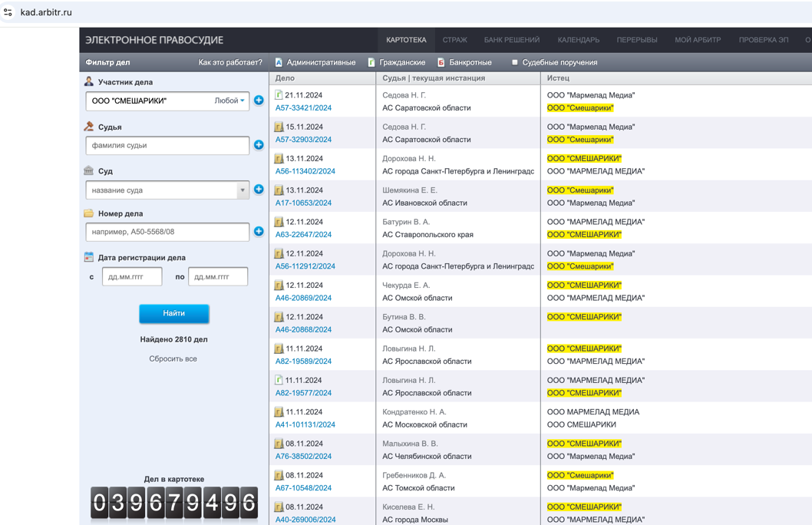Add another case number with plus icon
812x525 pixels.
click(x=259, y=232)
